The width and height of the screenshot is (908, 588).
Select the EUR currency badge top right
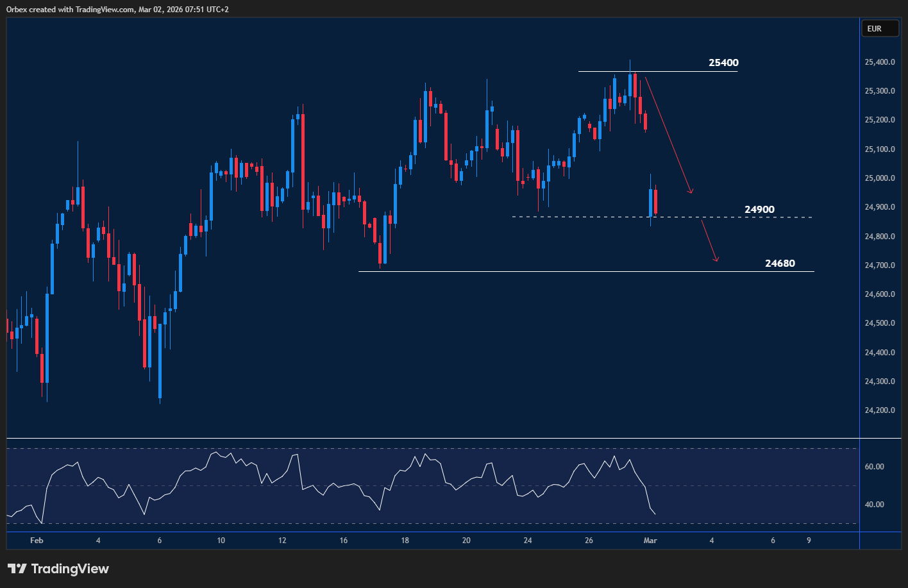(880, 28)
